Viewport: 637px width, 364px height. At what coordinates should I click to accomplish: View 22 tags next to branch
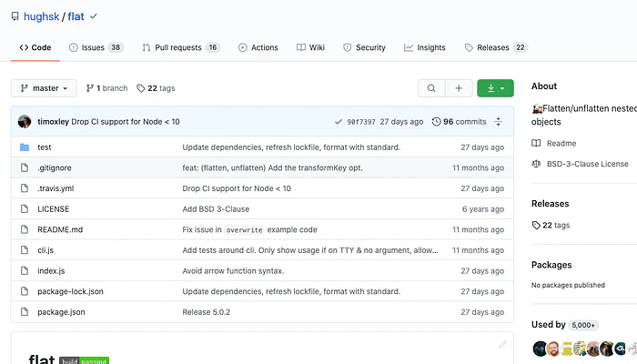click(156, 88)
